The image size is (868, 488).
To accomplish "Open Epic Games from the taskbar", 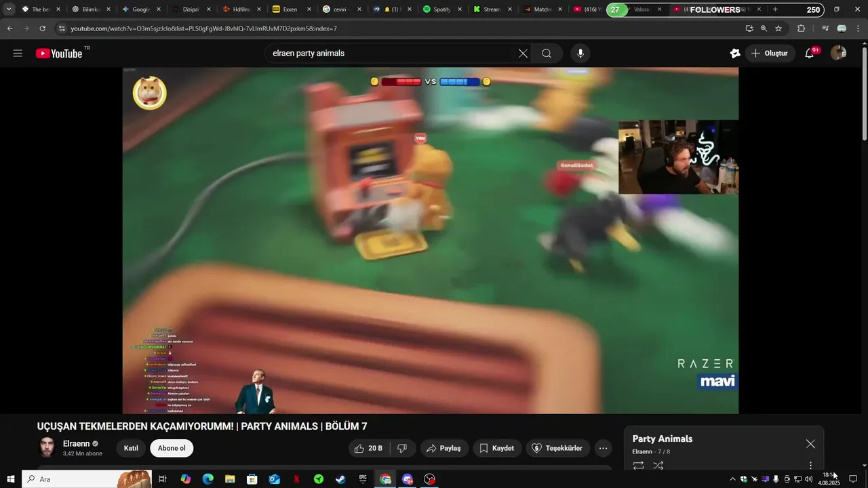I will [x=363, y=479].
